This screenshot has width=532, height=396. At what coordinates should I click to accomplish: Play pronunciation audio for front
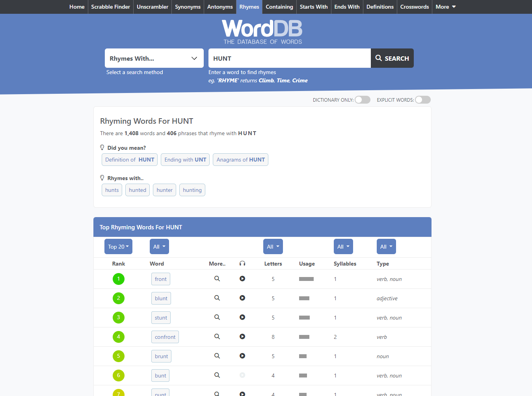pyautogui.click(x=242, y=279)
